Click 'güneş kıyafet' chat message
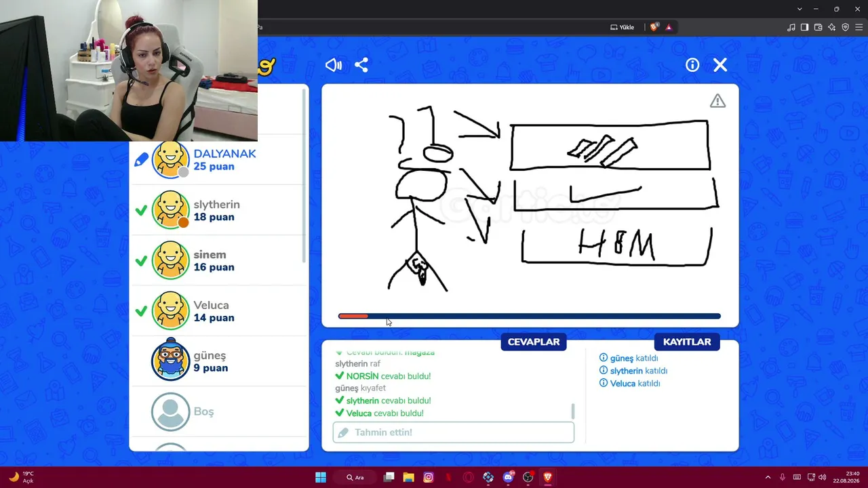868x488 pixels. [x=360, y=388]
